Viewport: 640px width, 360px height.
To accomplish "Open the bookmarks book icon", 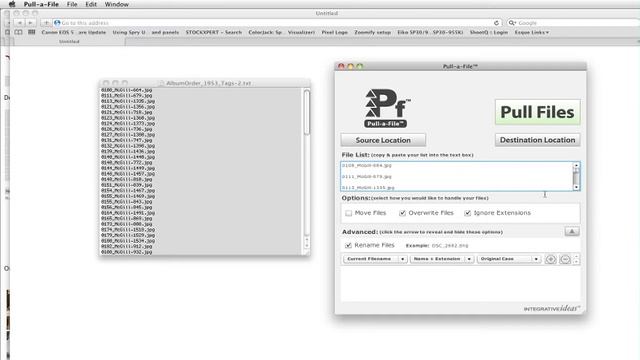I will pos(19,32).
